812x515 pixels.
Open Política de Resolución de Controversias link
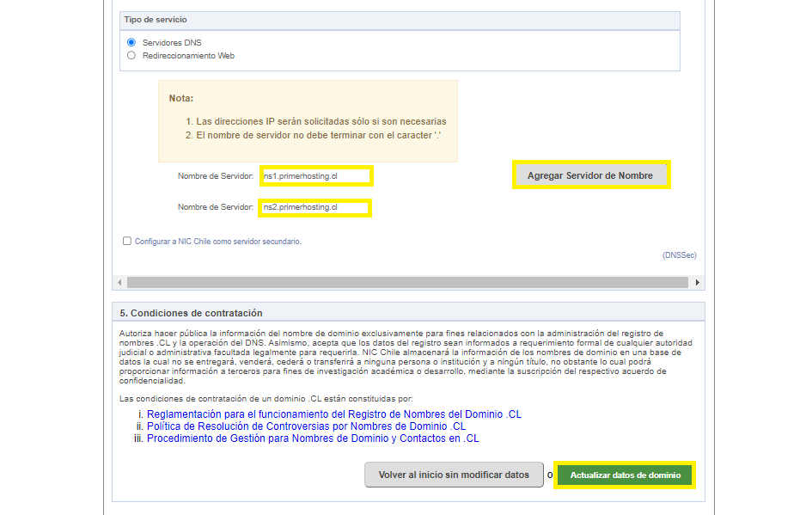306,426
